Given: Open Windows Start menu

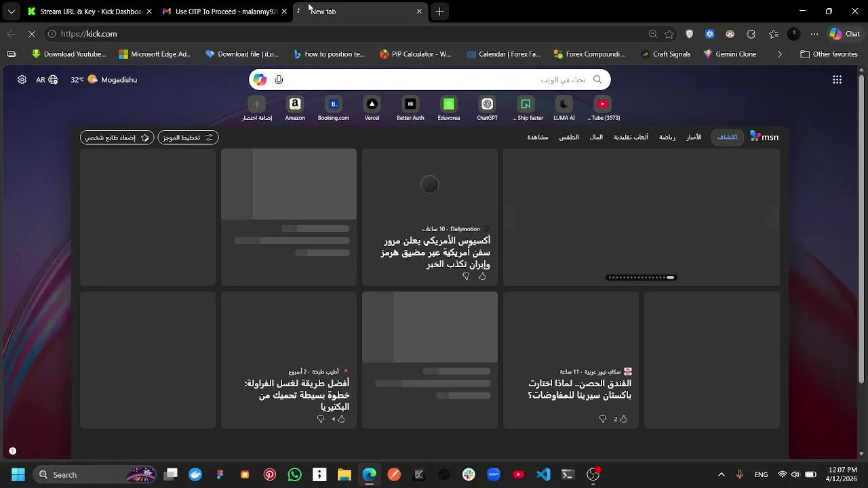Looking at the screenshot, I should coord(18,474).
